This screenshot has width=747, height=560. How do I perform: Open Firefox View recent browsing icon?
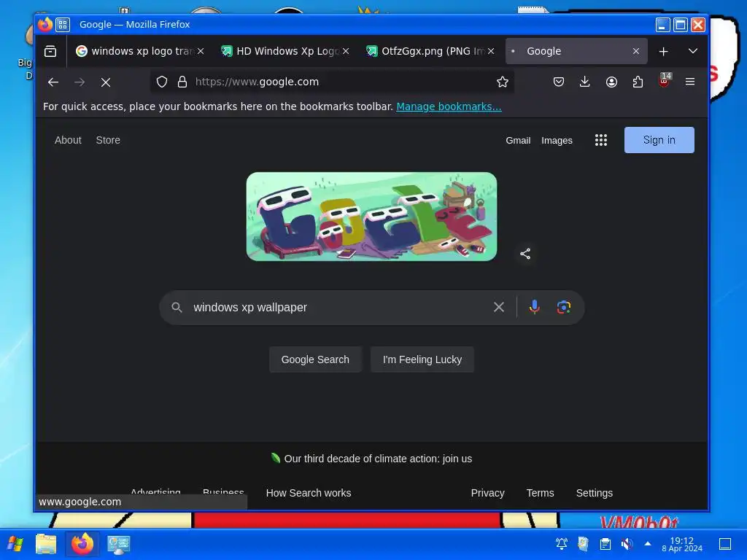coord(50,51)
